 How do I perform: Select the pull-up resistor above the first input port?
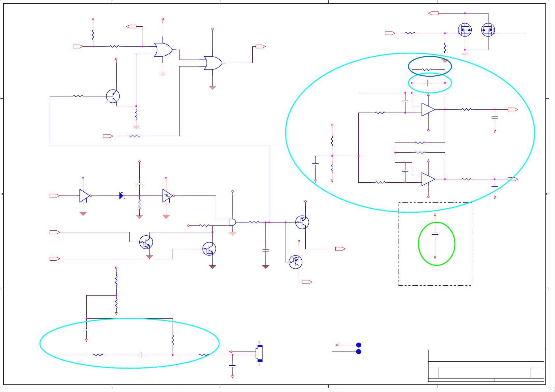[x=93, y=35]
